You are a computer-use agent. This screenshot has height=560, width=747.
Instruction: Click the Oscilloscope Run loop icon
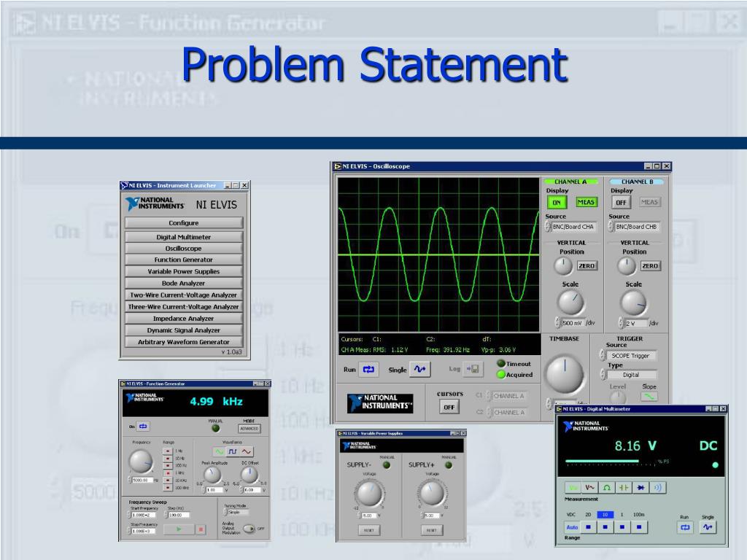(368, 369)
